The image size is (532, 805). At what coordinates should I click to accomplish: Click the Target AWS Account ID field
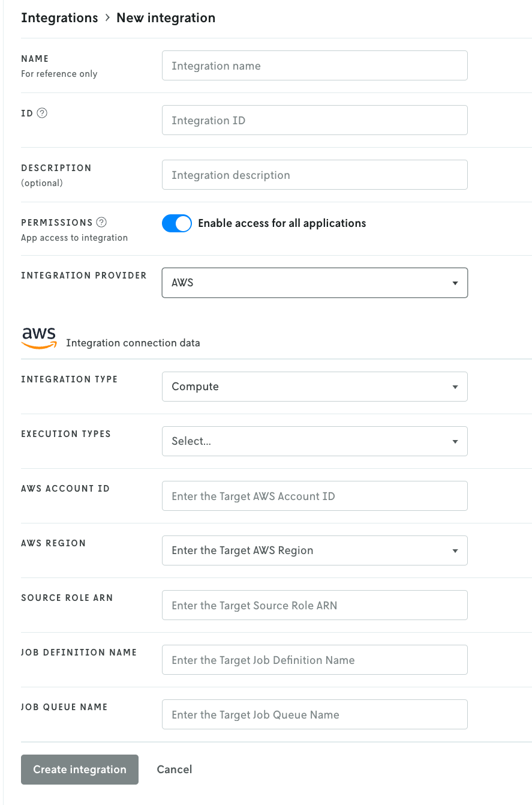point(315,496)
